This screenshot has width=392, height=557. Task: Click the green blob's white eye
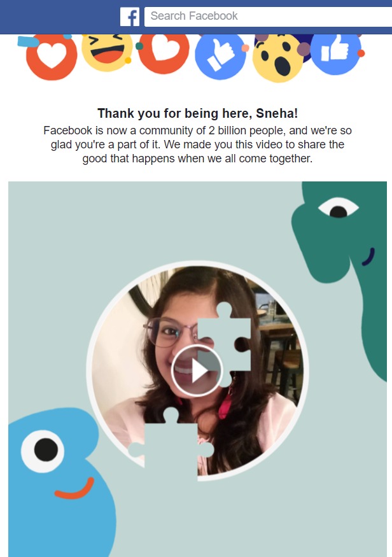coord(338,208)
